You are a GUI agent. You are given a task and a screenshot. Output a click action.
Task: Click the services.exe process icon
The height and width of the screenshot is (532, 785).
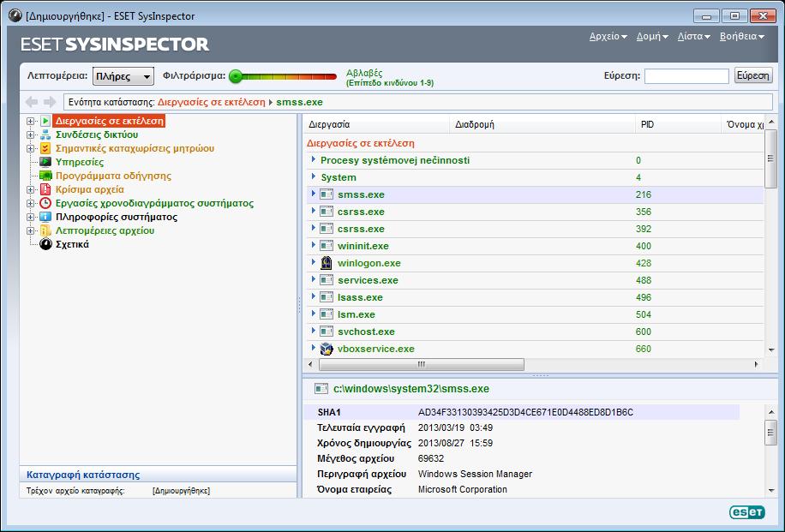click(x=327, y=280)
